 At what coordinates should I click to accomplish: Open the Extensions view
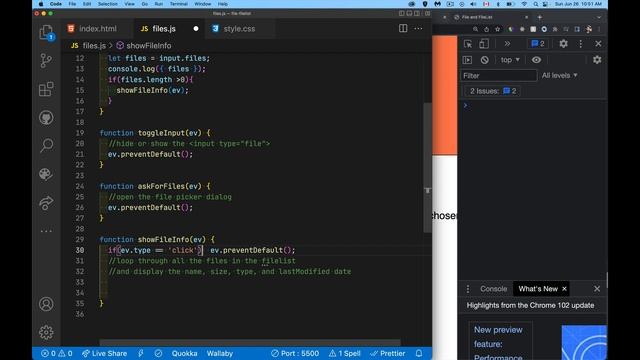[46, 89]
